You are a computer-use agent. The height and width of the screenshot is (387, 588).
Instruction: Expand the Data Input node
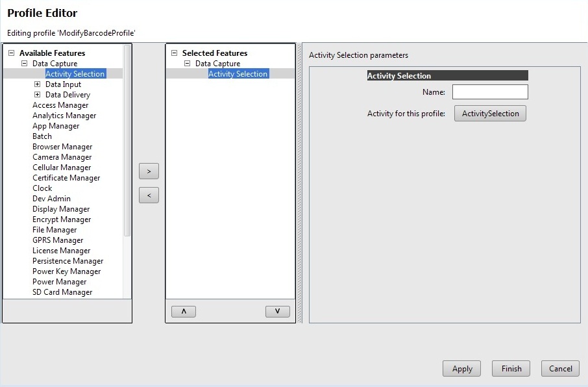[37, 84]
